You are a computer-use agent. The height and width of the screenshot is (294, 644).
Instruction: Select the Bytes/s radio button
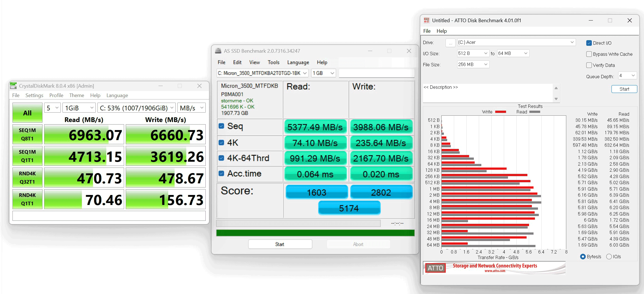click(x=583, y=257)
